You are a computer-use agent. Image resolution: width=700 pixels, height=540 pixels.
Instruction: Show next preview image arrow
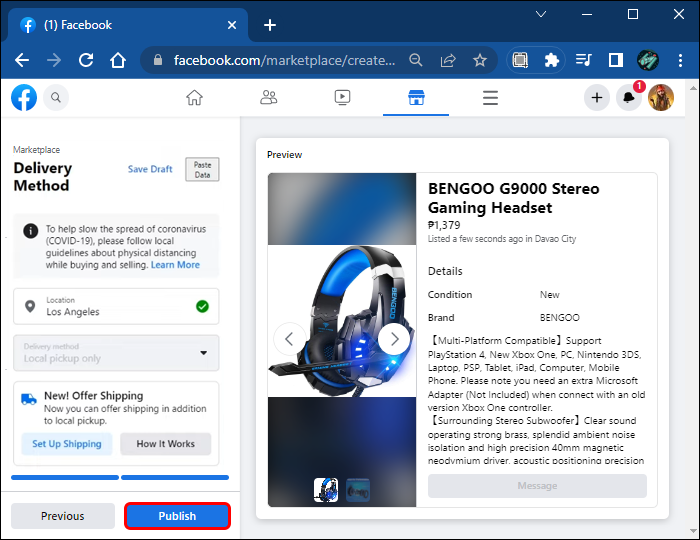tap(394, 338)
